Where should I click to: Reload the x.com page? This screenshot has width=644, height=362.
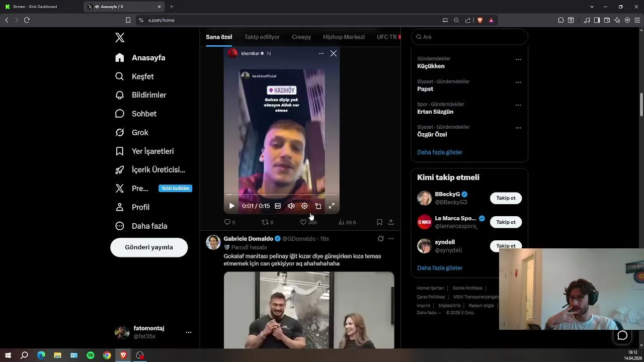(27, 20)
